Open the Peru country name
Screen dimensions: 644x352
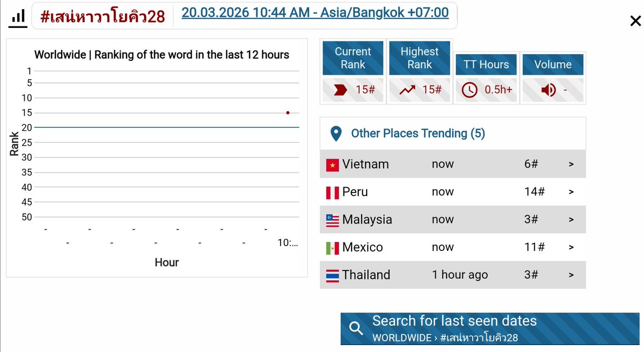point(355,192)
